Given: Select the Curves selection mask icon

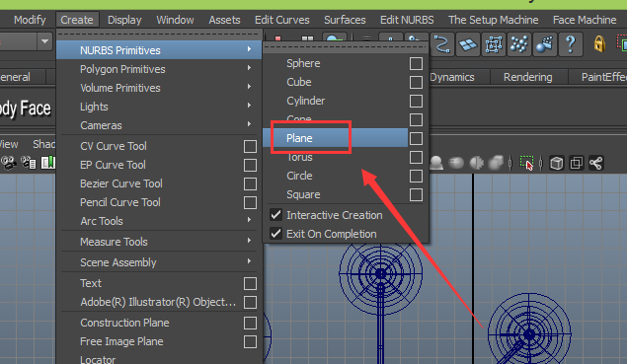Looking at the screenshot, I should coord(441,44).
